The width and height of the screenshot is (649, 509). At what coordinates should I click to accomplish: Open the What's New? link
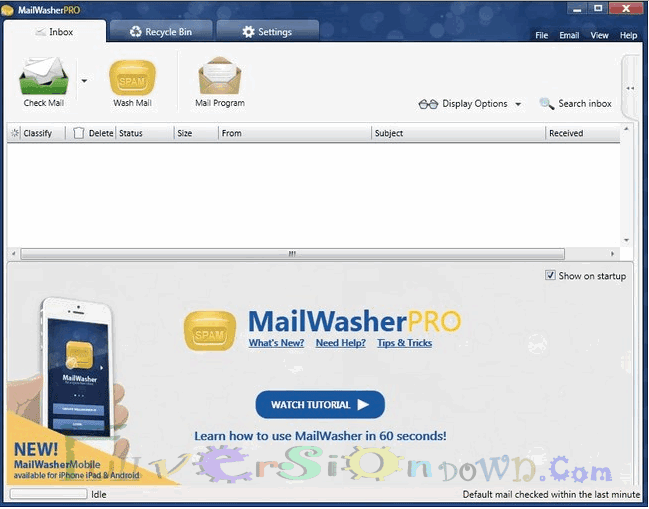coord(276,343)
